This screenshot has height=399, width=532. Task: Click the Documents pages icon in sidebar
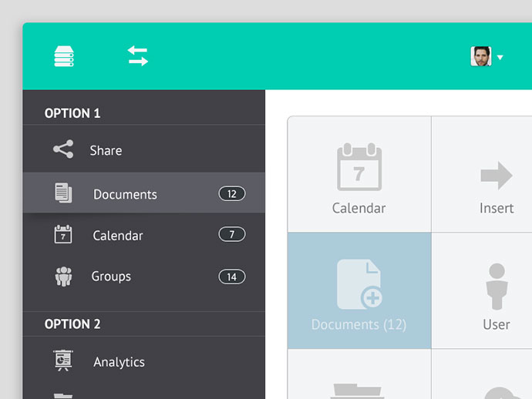point(63,193)
